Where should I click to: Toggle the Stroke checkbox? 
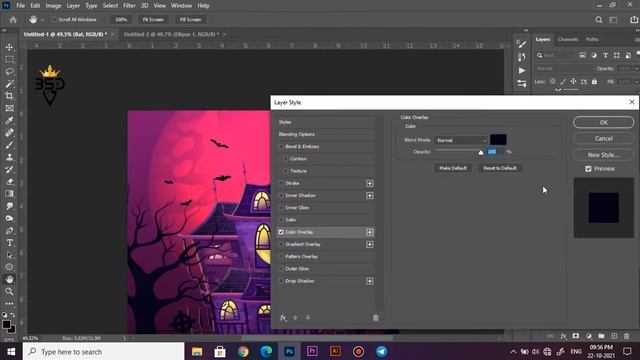tap(281, 183)
